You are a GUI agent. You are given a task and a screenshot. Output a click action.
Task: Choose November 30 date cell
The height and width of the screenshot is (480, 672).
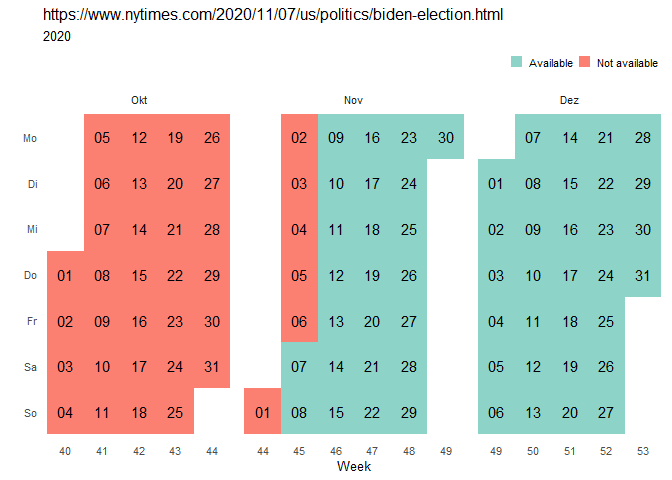click(446, 138)
